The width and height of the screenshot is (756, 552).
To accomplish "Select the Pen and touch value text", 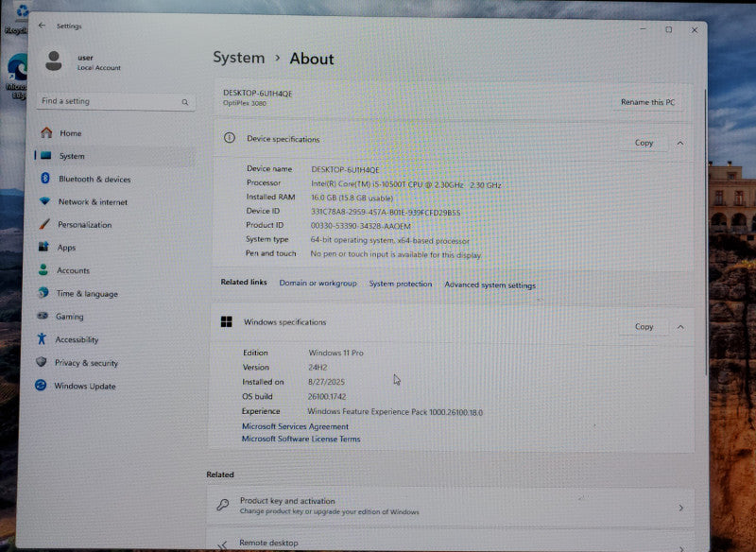I will click(x=395, y=254).
